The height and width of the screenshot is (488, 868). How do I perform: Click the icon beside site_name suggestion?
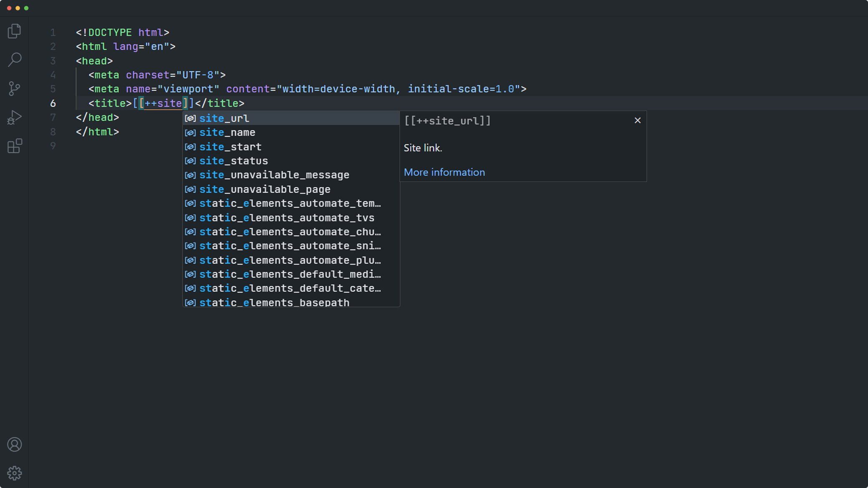[190, 133]
